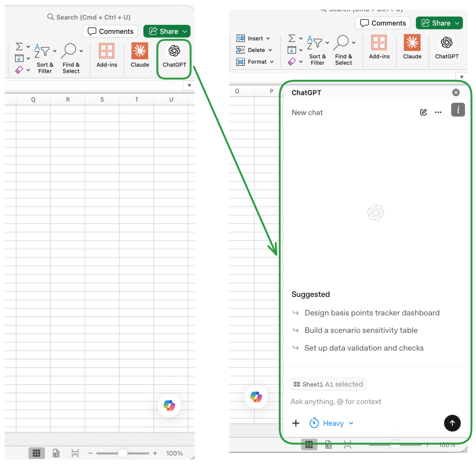Click Comments button in right Excel window
This screenshot has width=476, height=464.
(383, 23)
